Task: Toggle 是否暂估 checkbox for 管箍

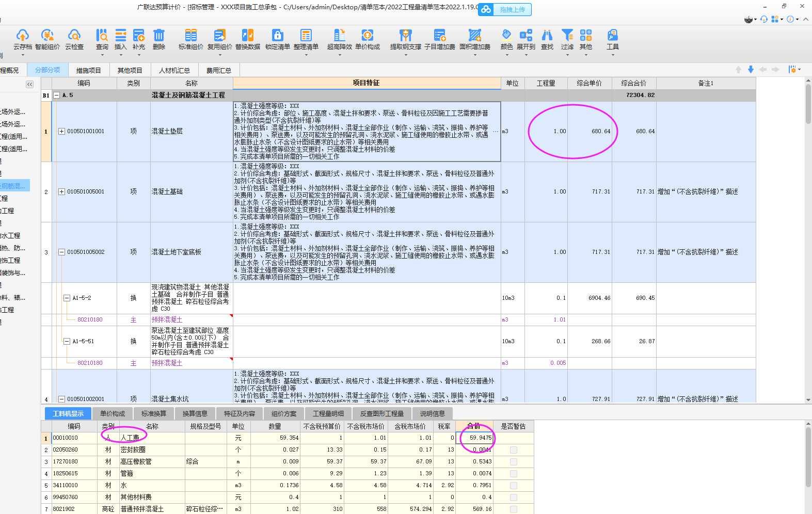Action: [513, 474]
